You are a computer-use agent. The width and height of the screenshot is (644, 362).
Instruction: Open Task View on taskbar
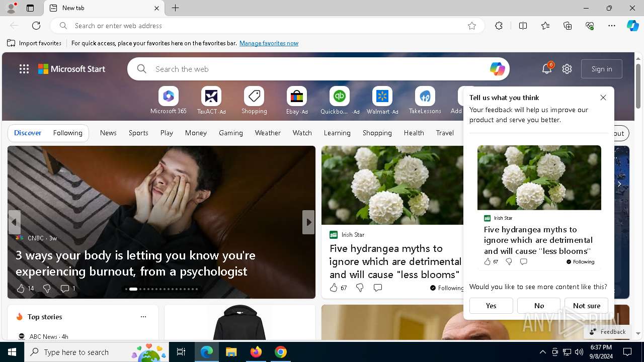click(181, 352)
